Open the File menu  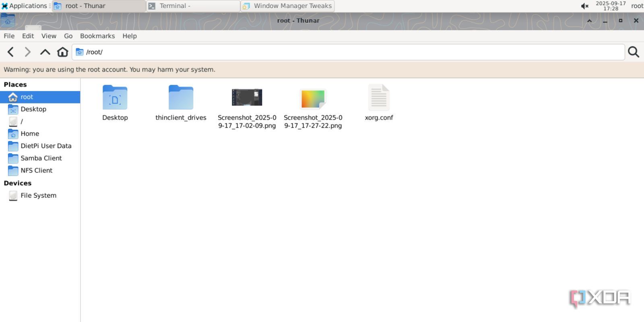[9, 36]
